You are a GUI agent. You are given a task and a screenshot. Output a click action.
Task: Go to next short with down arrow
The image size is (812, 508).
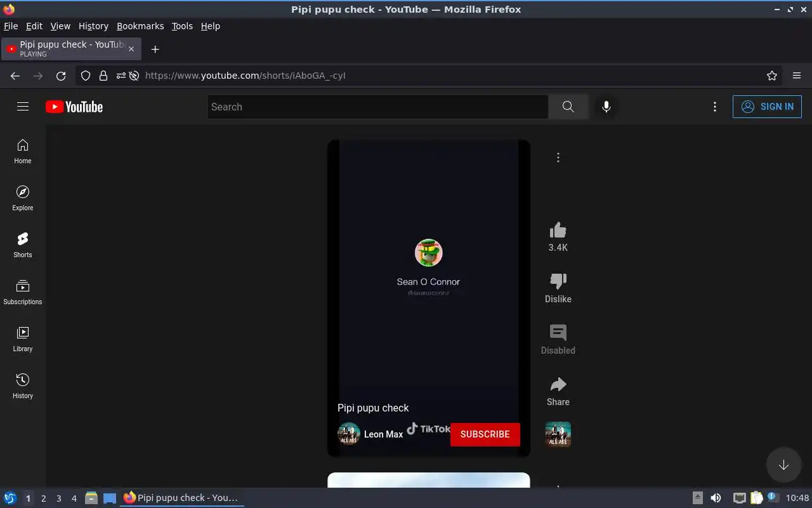tap(783, 465)
